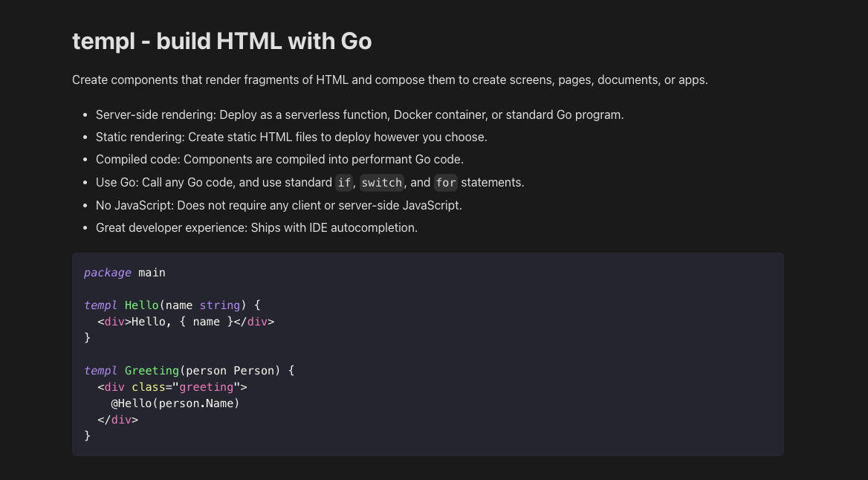Viewport: 868px width, 480px height.
Task: Click the 'No JavaScript' bullet line
Action: point(279,205)
